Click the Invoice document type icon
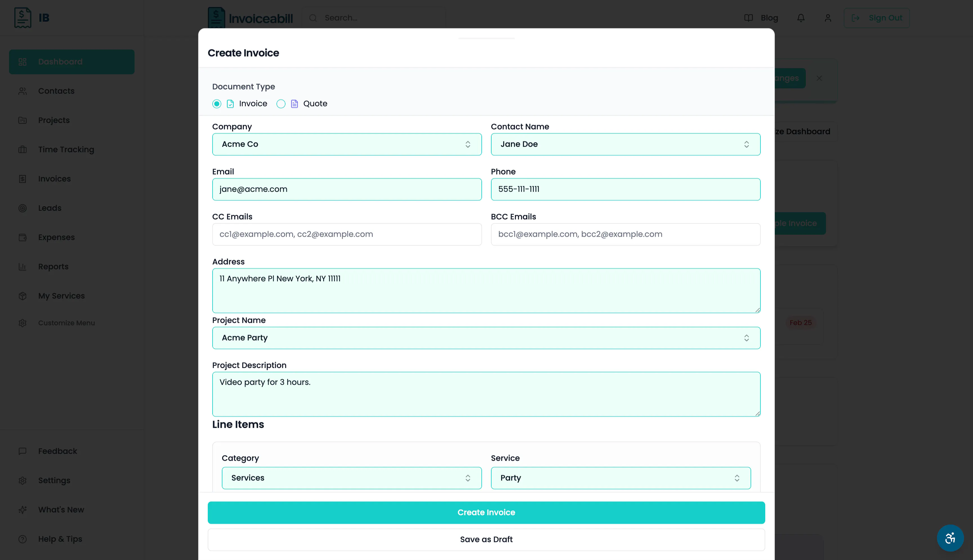The width and height of the screenshot is (973, 560). 231,104
